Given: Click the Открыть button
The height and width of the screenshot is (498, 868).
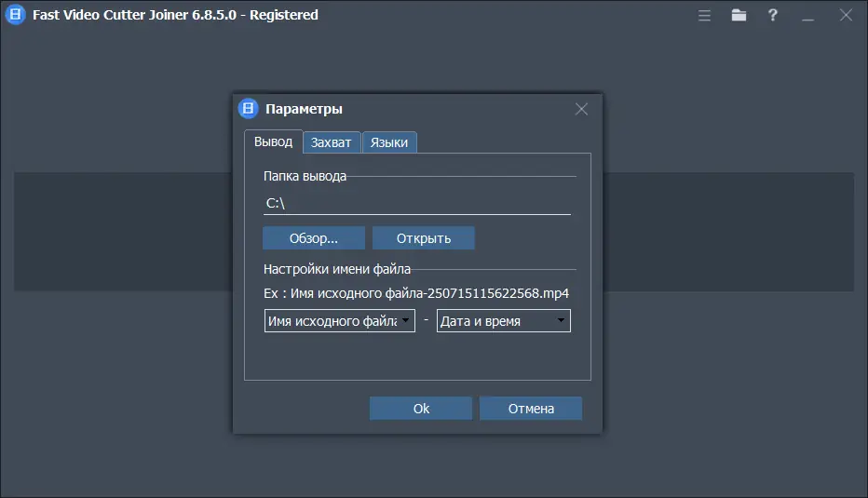Looking at the screenshot, I should 424,238.
